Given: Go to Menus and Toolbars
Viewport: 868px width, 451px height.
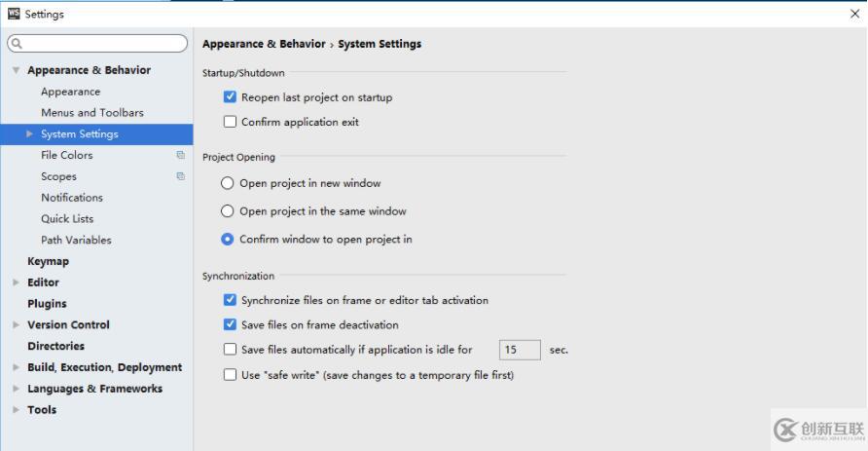Looking at the screenshot, I should [91, 112].
